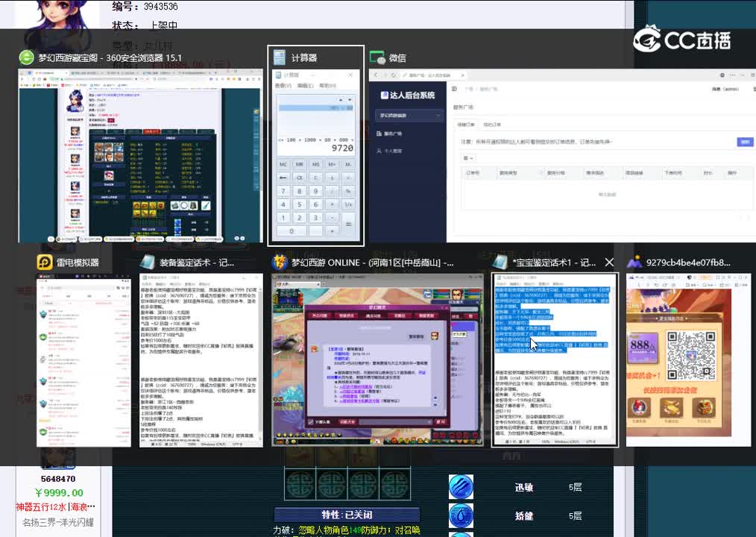Click the 特性:已关闭 bar

pos(347,515)
